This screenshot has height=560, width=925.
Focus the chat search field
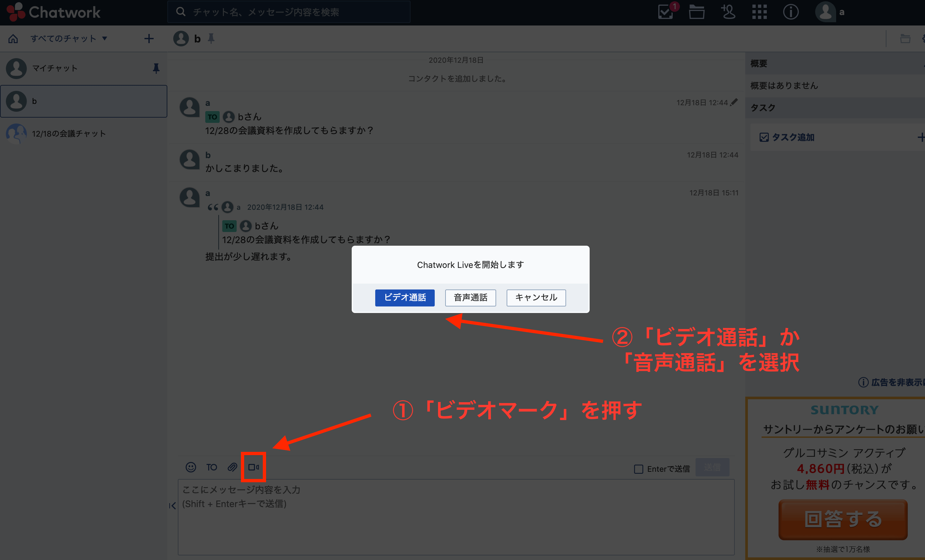tap(289, 12)
